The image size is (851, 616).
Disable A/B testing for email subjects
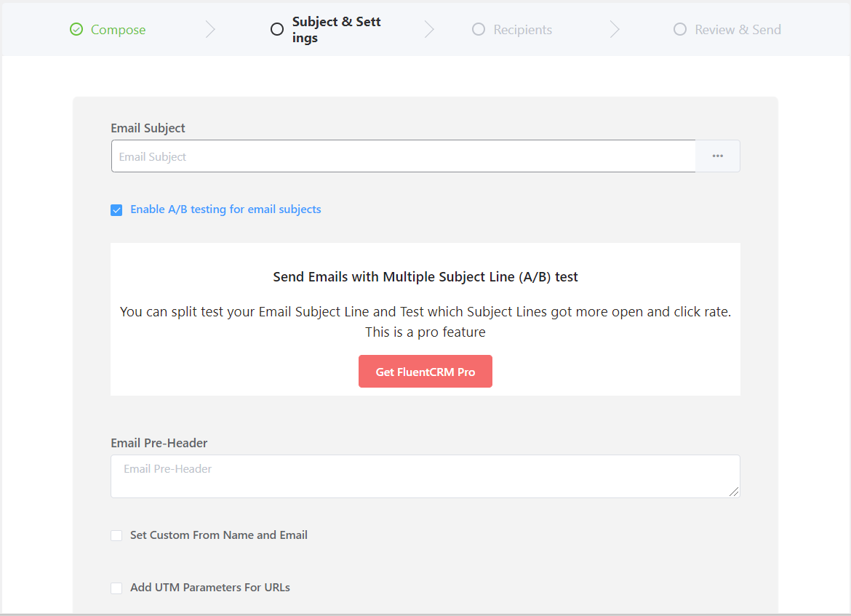click(x=116, y=209)
